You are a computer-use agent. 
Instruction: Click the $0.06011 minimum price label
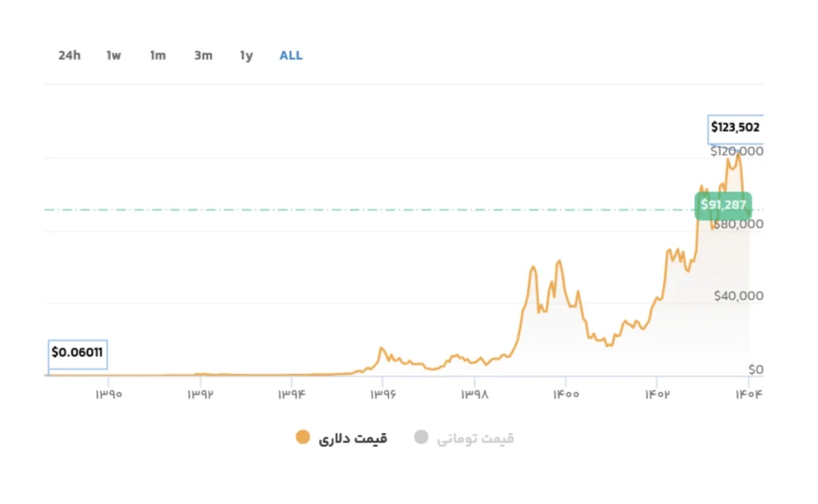click(x=77, y=351)
